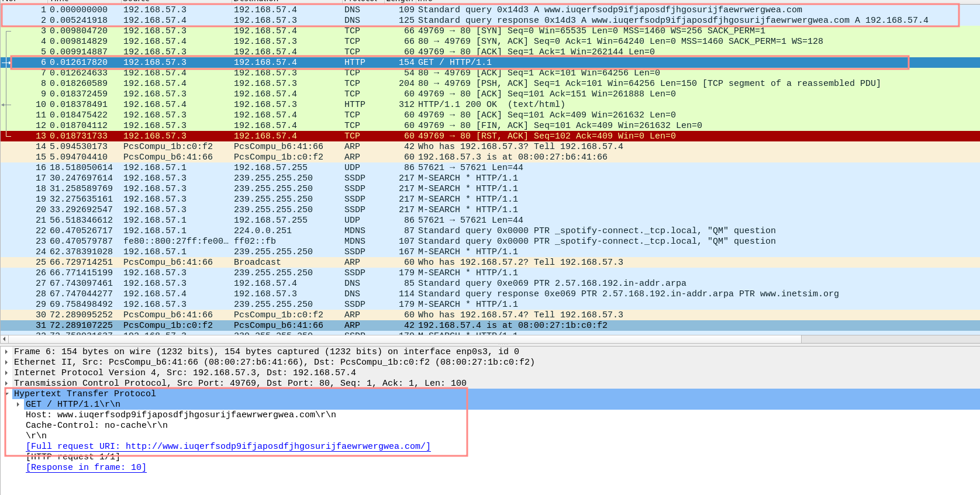
Task: Follow the Response in frame: 10 link
Action: tap(86, 468)
